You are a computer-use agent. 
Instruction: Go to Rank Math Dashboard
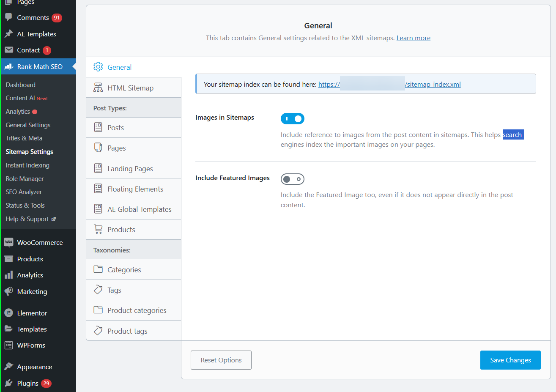(21, 85)
